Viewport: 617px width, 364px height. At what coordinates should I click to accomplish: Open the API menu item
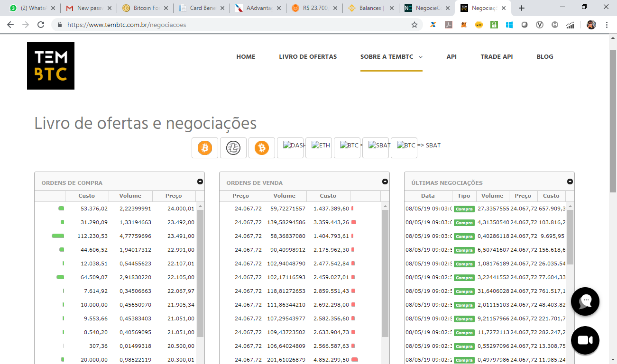click(x=451, y=56)
